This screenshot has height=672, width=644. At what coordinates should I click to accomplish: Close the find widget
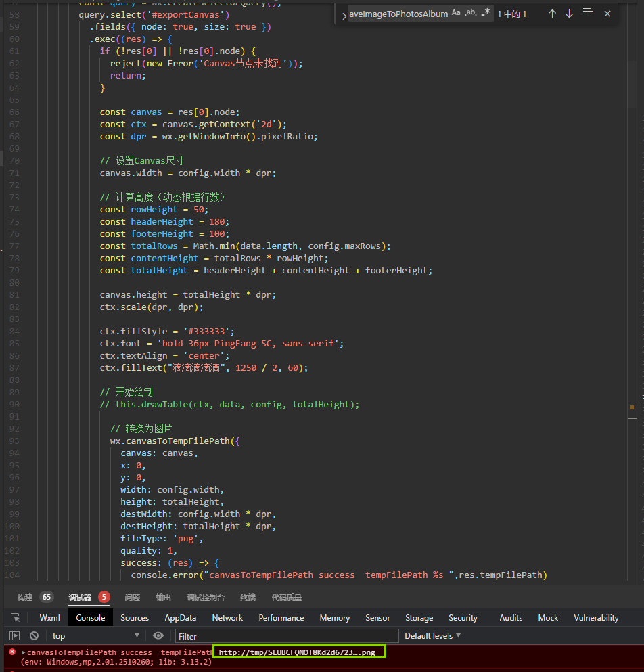[607, 14]
